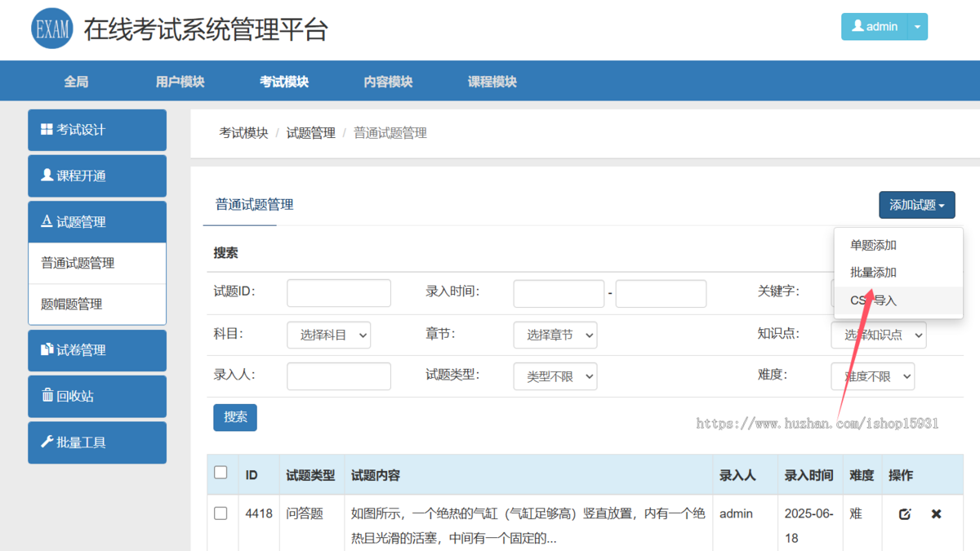Collapse the 添加试题 dropdown button
980x551 pixels.
[x=917, y=205]
